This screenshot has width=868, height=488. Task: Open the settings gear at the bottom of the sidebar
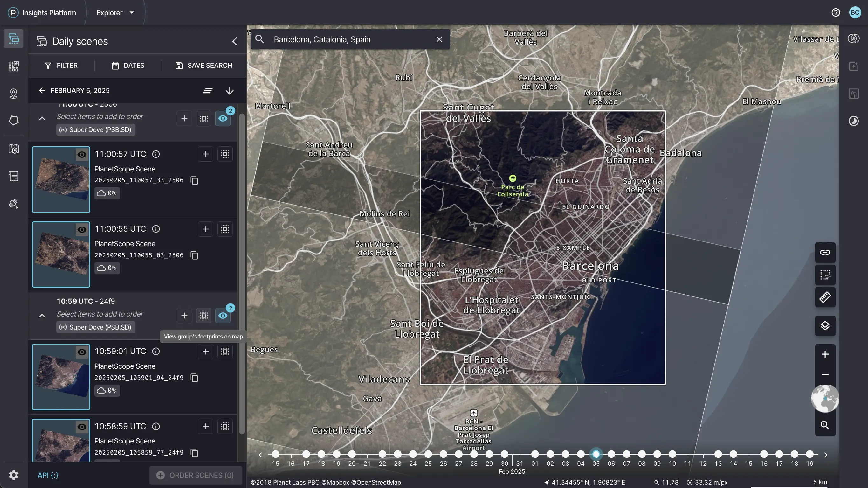pos(13,475)
